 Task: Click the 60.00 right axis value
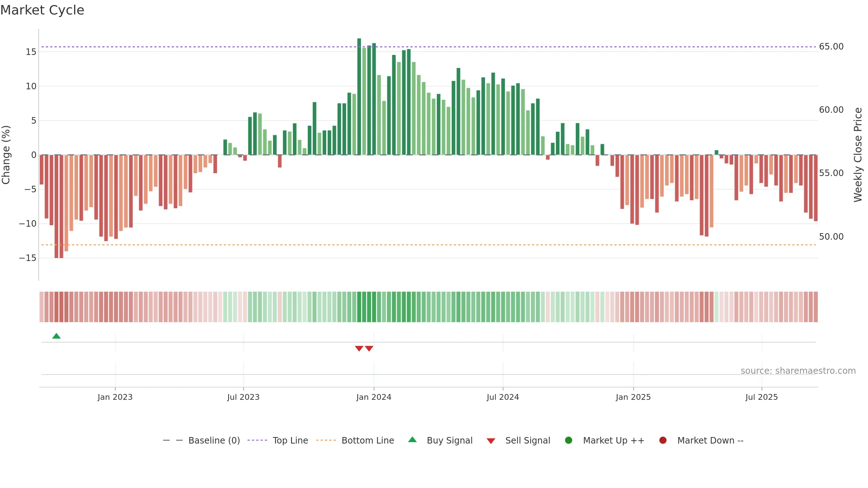click(x=831, y=110)
